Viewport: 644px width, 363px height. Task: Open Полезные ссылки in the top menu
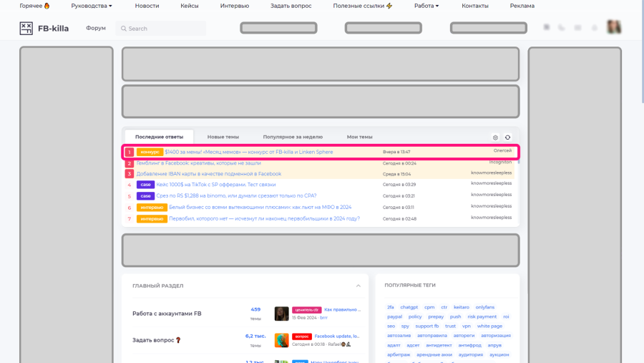coord(363,6)
